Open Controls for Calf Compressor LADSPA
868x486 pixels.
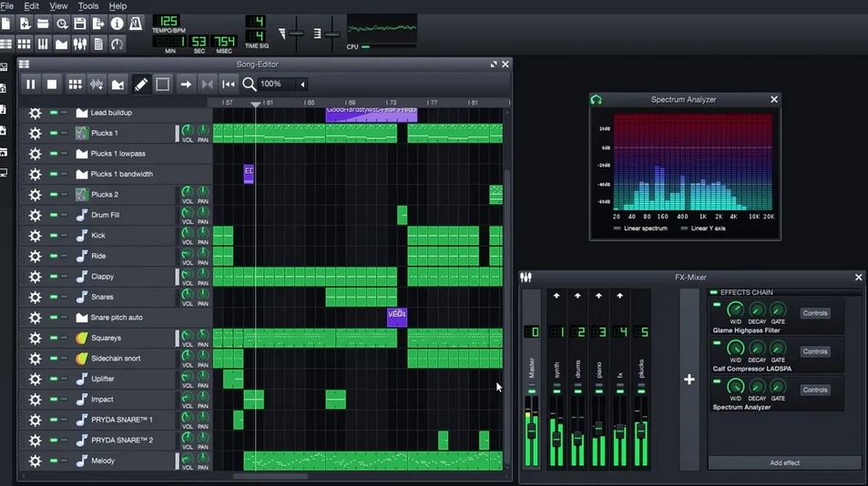click(x=815, y=351)
